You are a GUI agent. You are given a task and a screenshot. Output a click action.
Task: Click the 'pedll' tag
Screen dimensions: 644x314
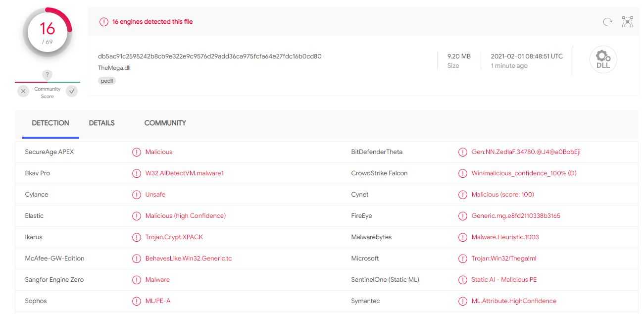107,81
